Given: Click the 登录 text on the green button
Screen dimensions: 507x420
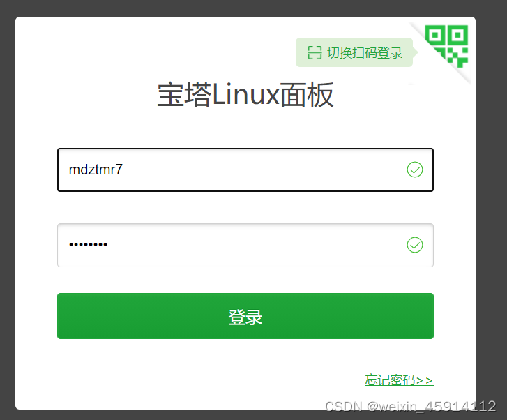Looking at the screenshot, I should (x=245, y=317).
